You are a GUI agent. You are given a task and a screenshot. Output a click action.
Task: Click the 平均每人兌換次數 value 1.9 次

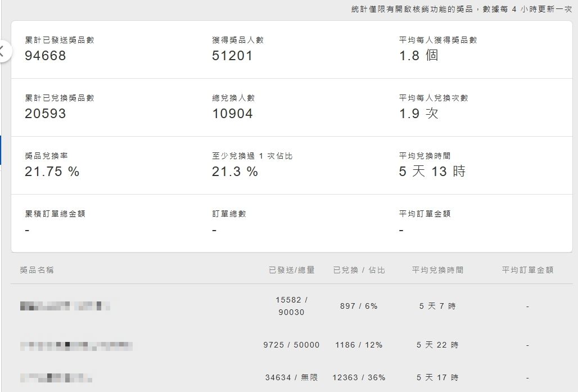(x=418, y=114)
